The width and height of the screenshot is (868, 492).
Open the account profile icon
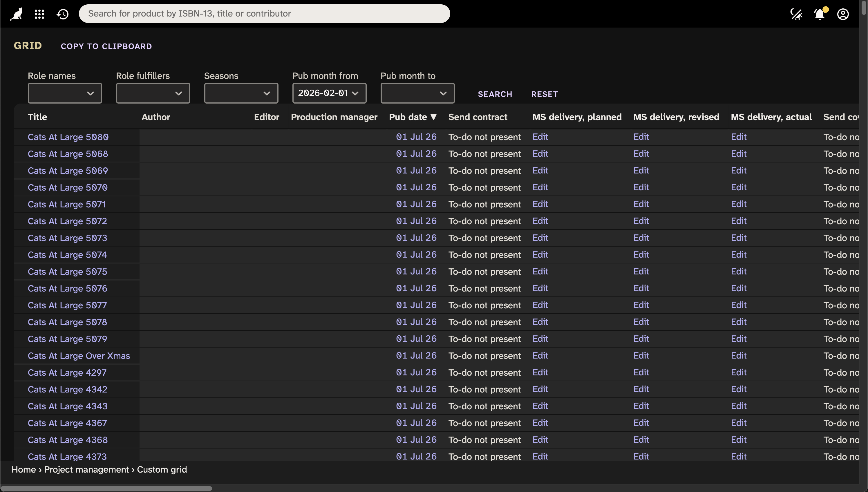coord(843,14)
